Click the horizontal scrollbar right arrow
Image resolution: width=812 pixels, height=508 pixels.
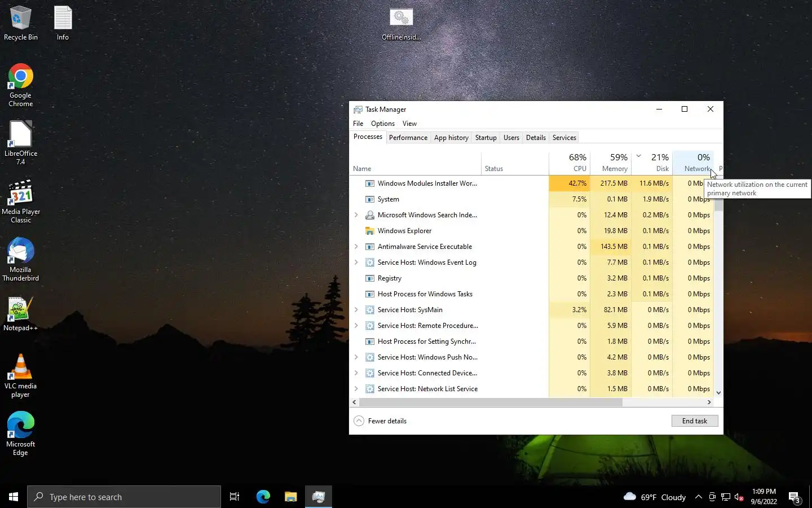709,402
